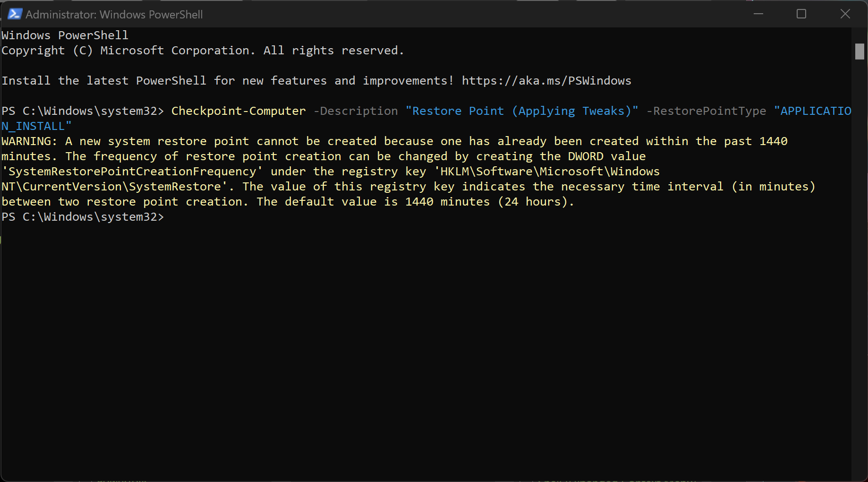Click the Checkpoint-Computer command text
This screenshot has width=868, height=482.
click(x=238, y=111)
